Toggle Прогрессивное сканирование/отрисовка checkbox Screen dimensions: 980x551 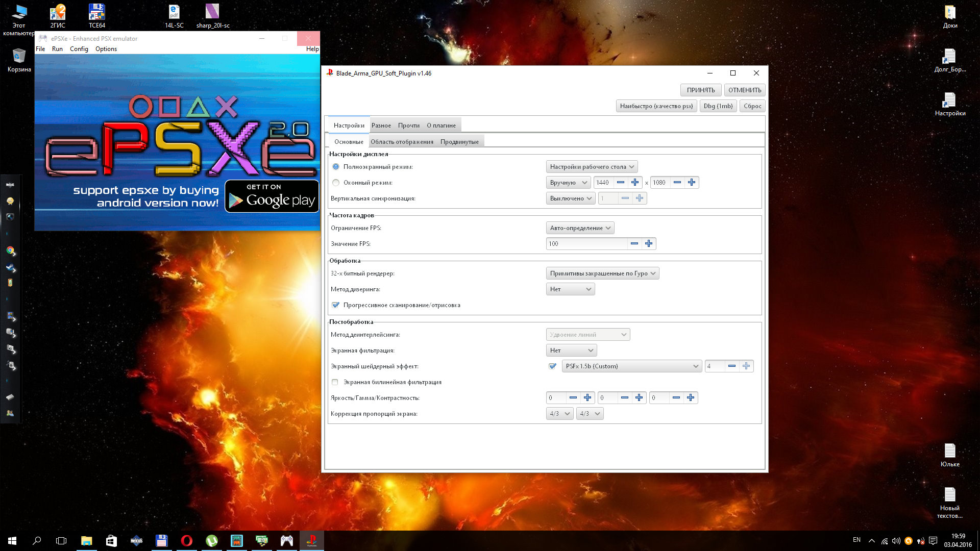336,305
